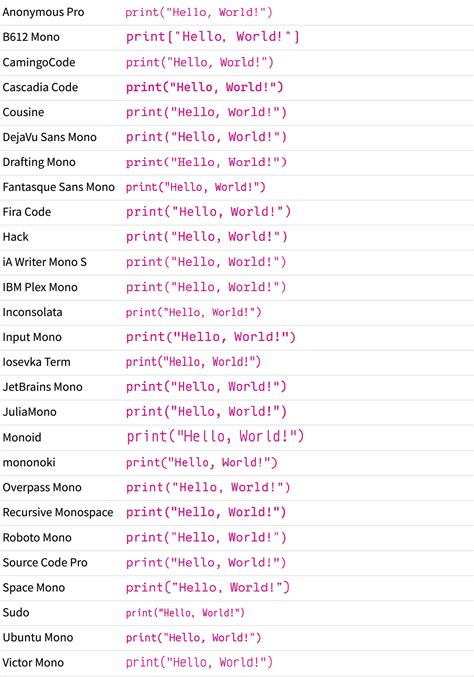This screenshot has height=677, width=474.
Task: Select the "Hack" font name
Action: (16, 237)
